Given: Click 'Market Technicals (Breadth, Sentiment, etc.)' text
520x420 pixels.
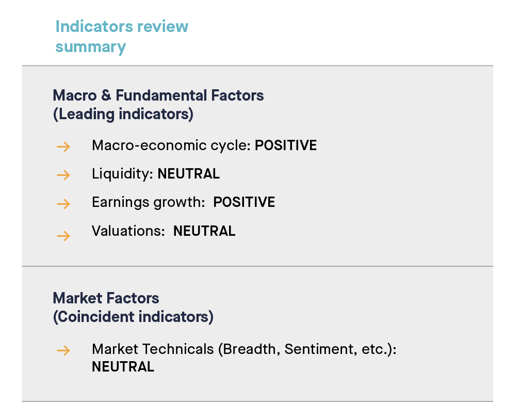Looking at the screenshot, I should [x=243, y=349].
